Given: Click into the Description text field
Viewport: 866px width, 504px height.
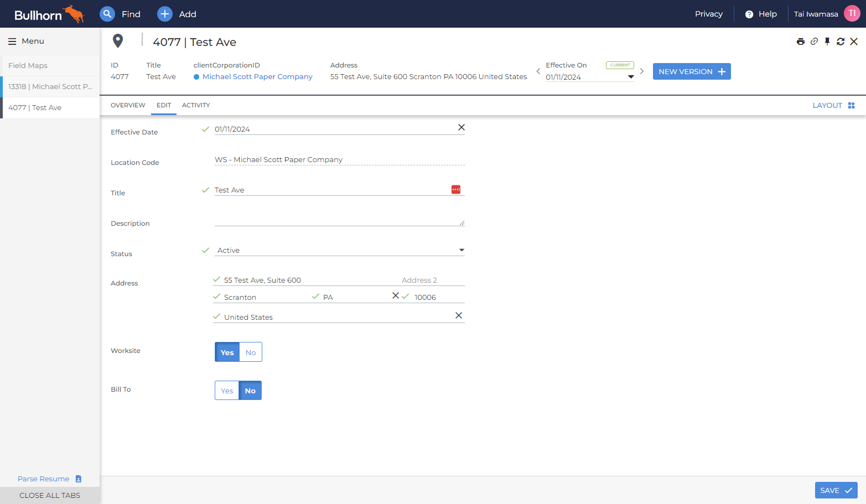Looking at the screenshot, I should coord(340,220).
